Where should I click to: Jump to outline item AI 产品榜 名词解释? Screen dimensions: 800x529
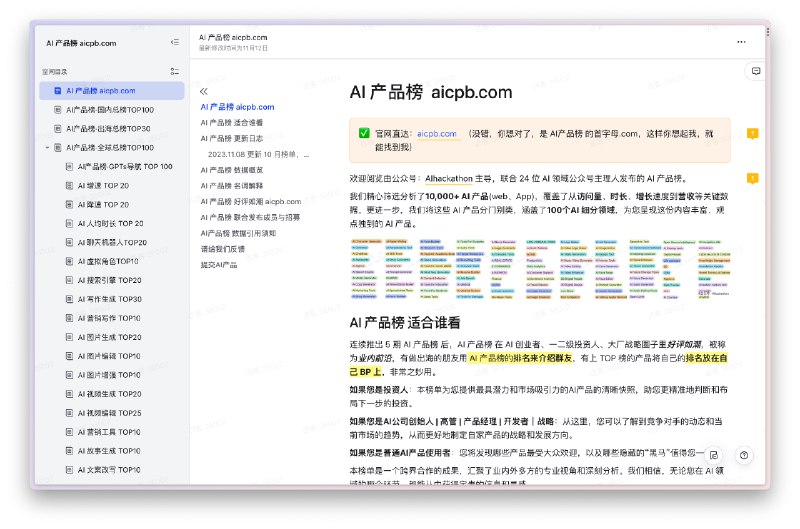[232, 186]
